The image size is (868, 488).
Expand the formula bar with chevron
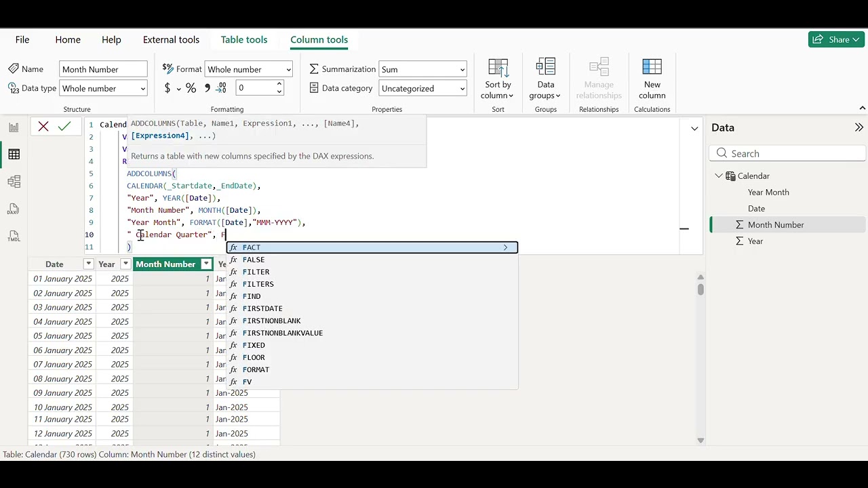point(694,128)
